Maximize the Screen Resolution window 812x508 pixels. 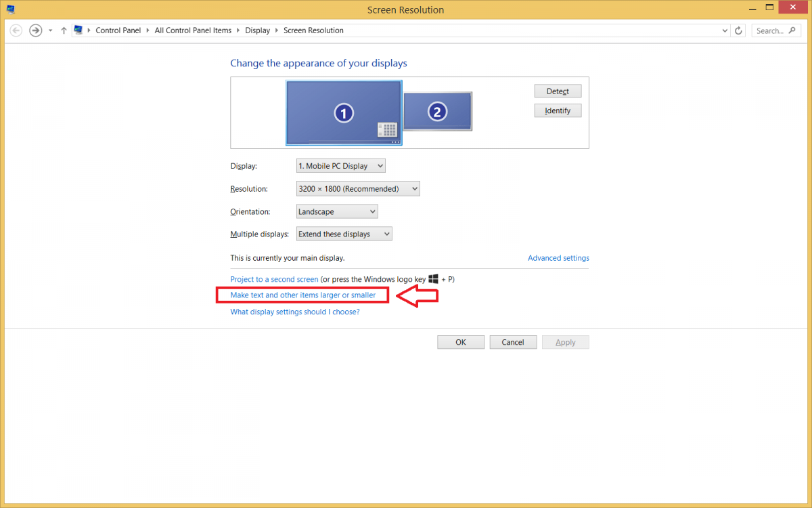(769, 8)
